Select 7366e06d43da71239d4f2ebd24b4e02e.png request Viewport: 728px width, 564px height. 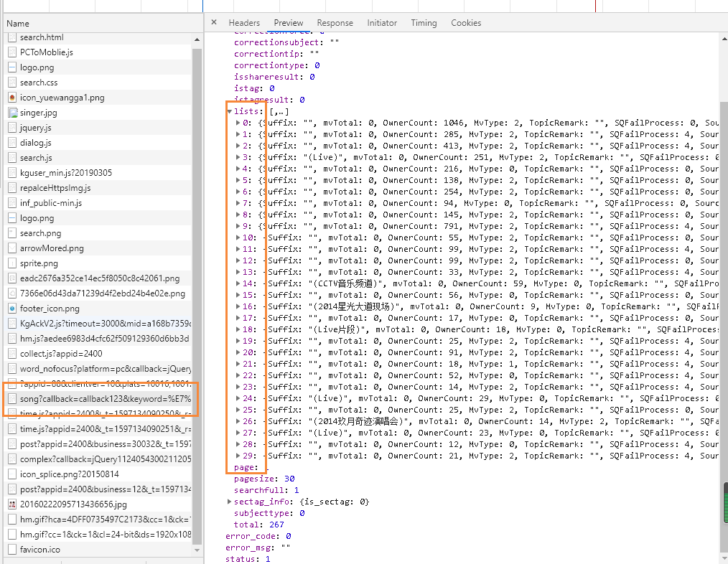[x=98, y=293]
